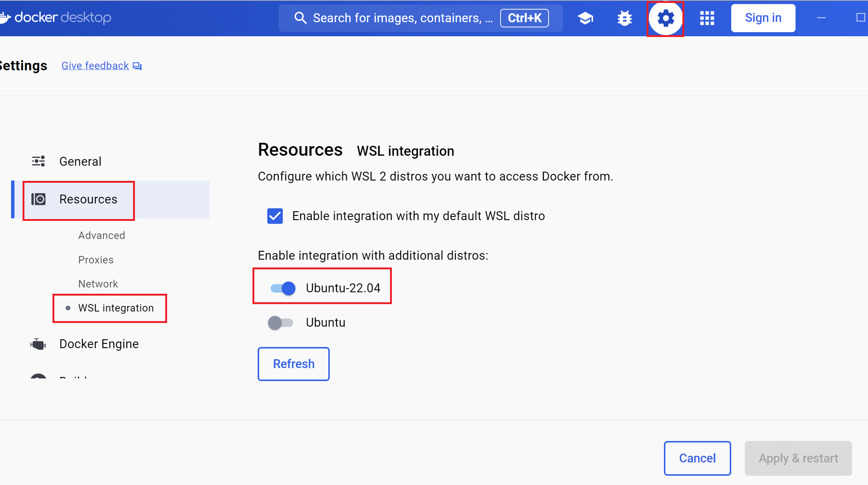Open the Proxies settings section
This screenshot has width=868, height=485.
[96, 260]
